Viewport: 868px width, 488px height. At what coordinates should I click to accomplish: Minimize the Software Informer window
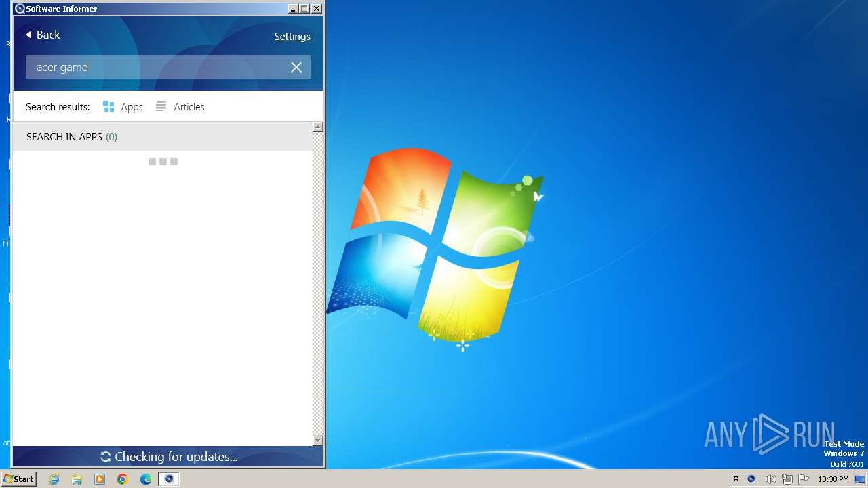tap(293, 9)
